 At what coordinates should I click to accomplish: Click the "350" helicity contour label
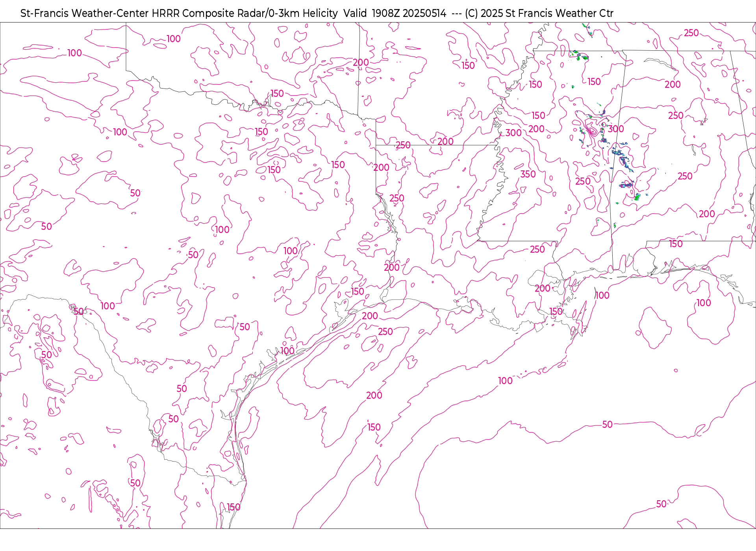tap(528, 174)
